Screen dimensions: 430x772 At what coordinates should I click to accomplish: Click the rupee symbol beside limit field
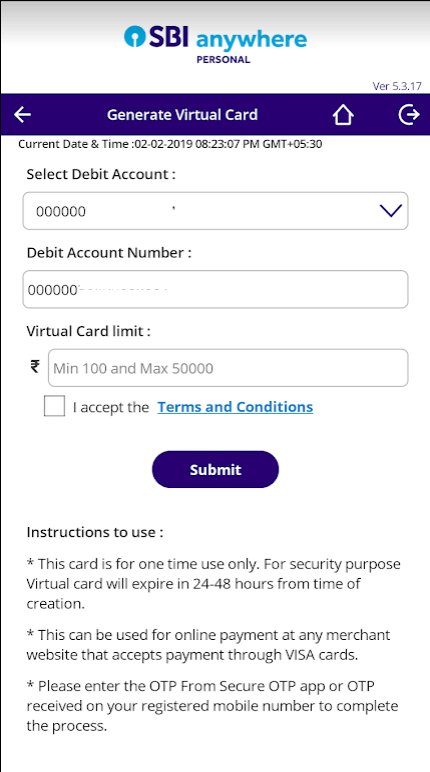click(x=35, y=367)
